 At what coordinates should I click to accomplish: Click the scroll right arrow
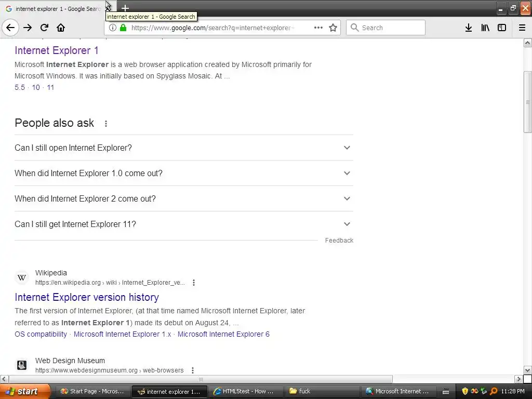[x=518, y=379]
